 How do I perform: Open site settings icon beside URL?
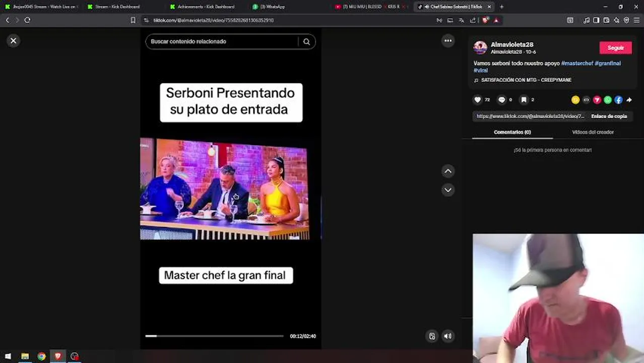(x=146, y=20)
